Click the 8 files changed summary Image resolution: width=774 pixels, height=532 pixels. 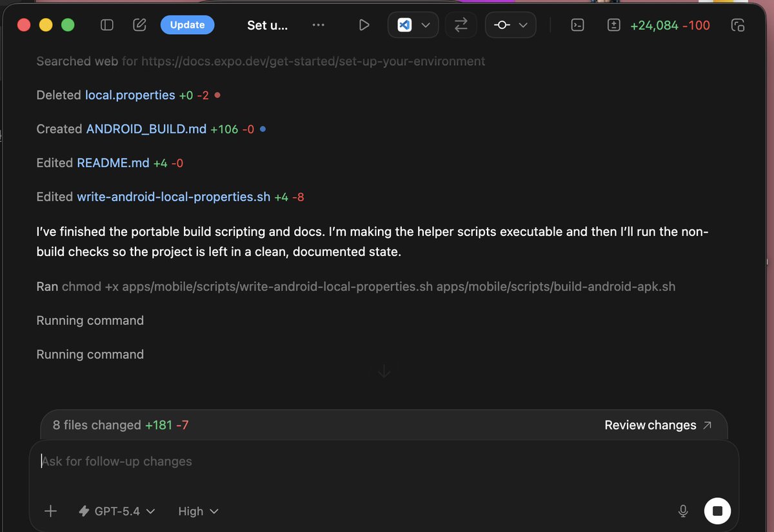tap(121, 425)
